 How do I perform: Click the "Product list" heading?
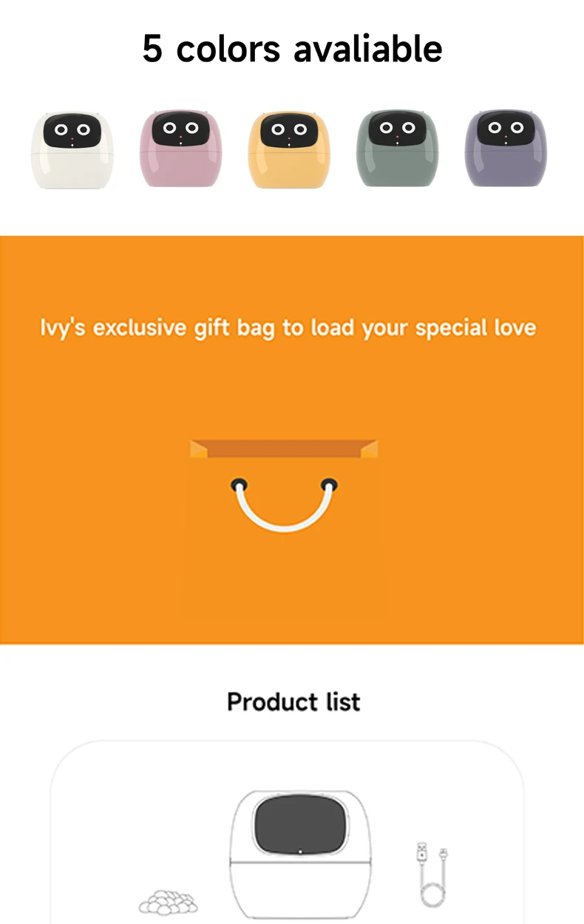pos(293,702)
